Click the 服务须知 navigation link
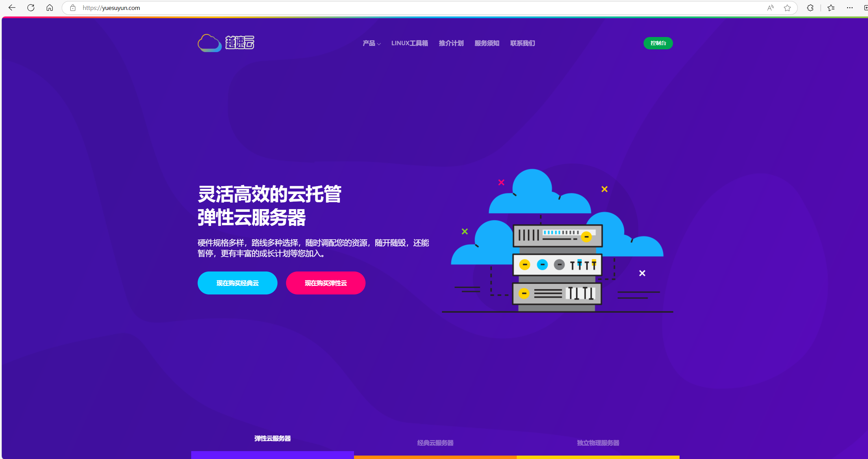 coord(485,43)
